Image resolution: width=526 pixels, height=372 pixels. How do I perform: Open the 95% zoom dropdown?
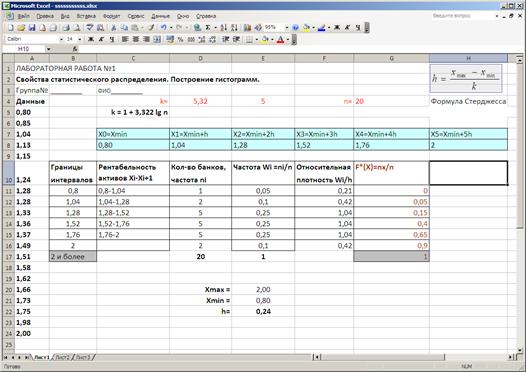(287, 28)
